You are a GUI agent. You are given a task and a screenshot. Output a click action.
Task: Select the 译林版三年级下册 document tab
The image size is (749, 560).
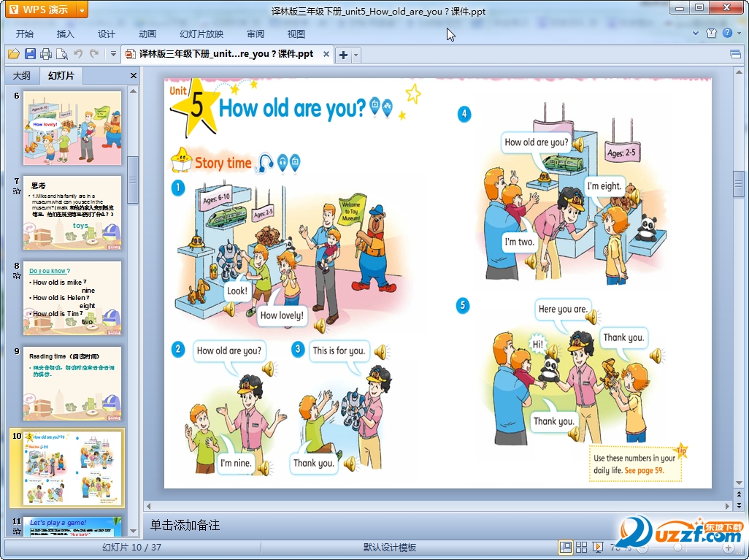point(226,54)
